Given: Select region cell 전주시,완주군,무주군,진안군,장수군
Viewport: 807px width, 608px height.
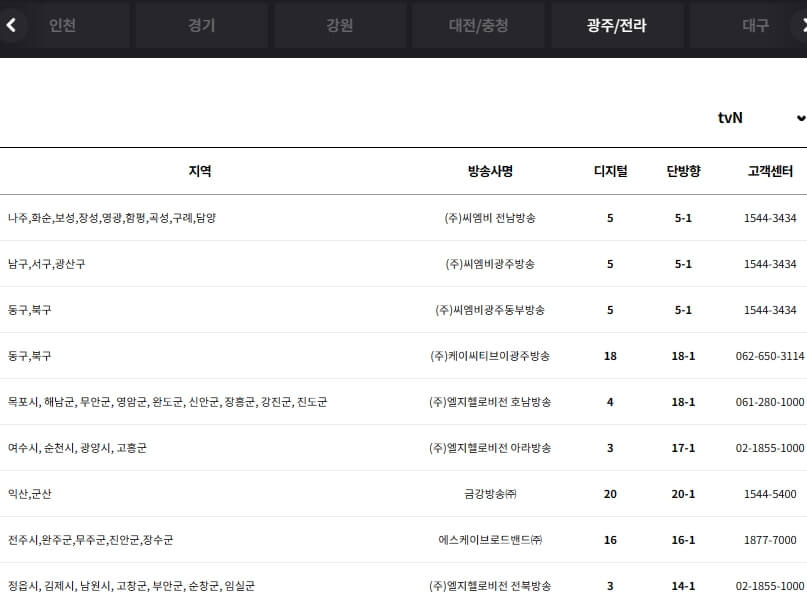Looking at the screenshot, I should 91,540.
